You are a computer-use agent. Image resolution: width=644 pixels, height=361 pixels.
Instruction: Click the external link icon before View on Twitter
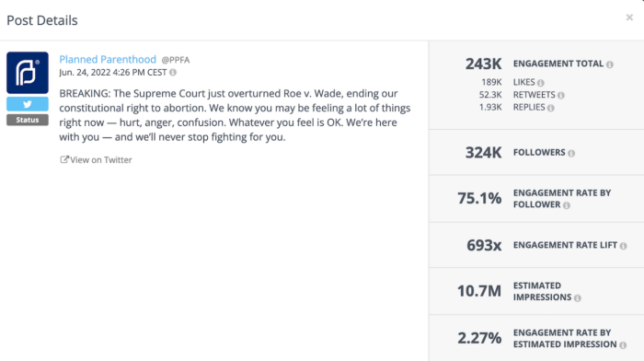pyautogui.click(x=64, y=159)
